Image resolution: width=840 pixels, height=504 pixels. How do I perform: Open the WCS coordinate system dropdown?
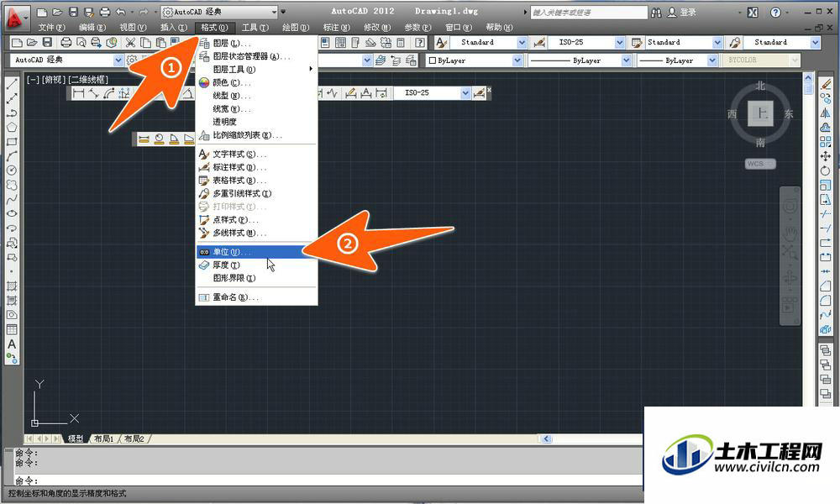point(760,164)
